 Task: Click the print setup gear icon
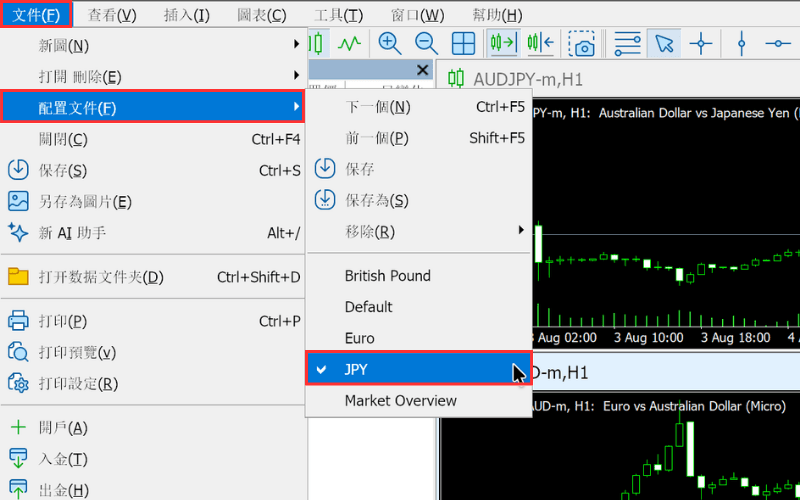(18, 384)
